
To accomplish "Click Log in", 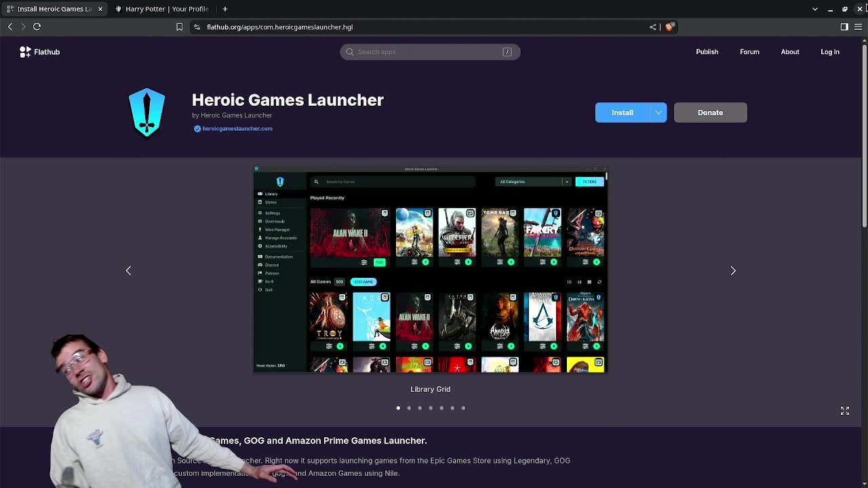I will point(830,52).
